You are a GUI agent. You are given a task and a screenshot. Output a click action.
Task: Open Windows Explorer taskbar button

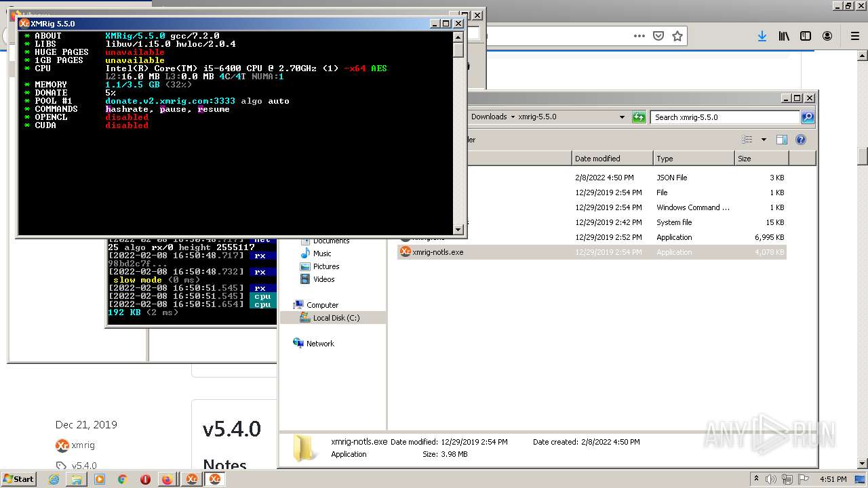pyautogui.click(x=77, y=479)
